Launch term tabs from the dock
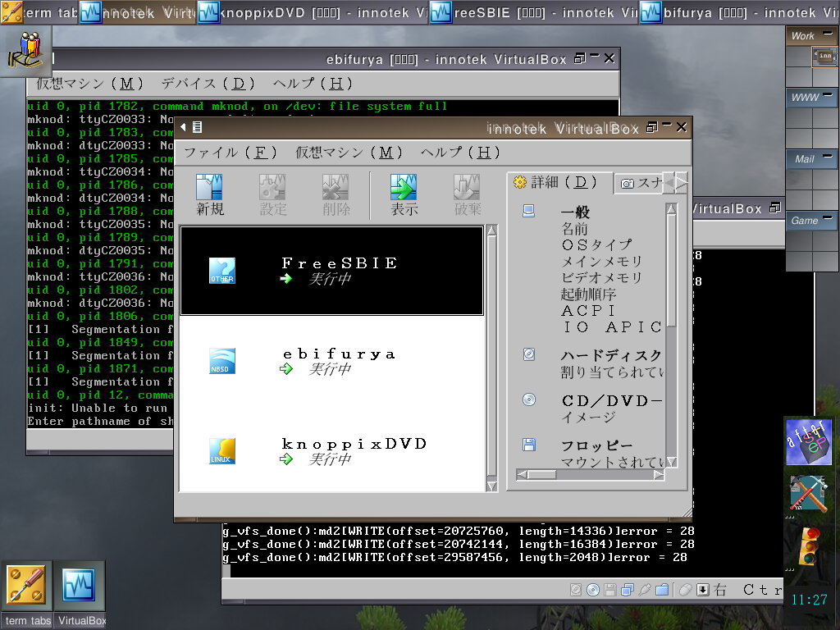 26,586
